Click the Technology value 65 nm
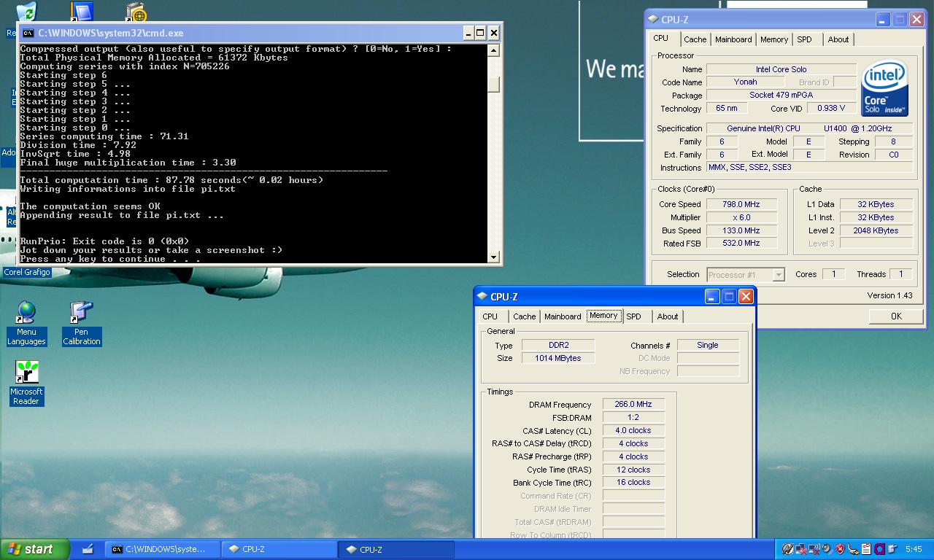 pyautogui.click(x=727, y=109)
